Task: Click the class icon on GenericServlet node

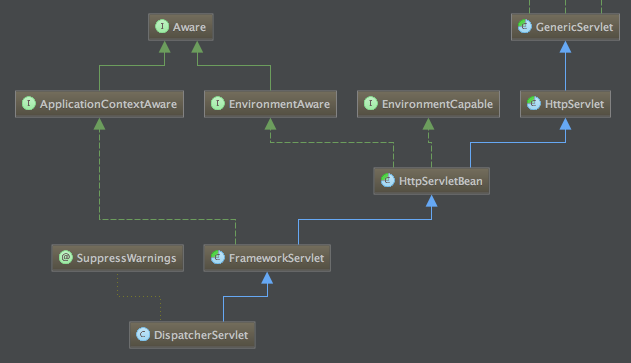Action: (525, 27)
